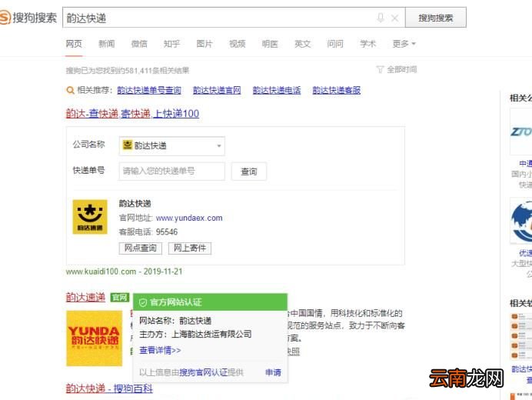Click the funnel filter icon
532x400 pixels.
point(380,69)
